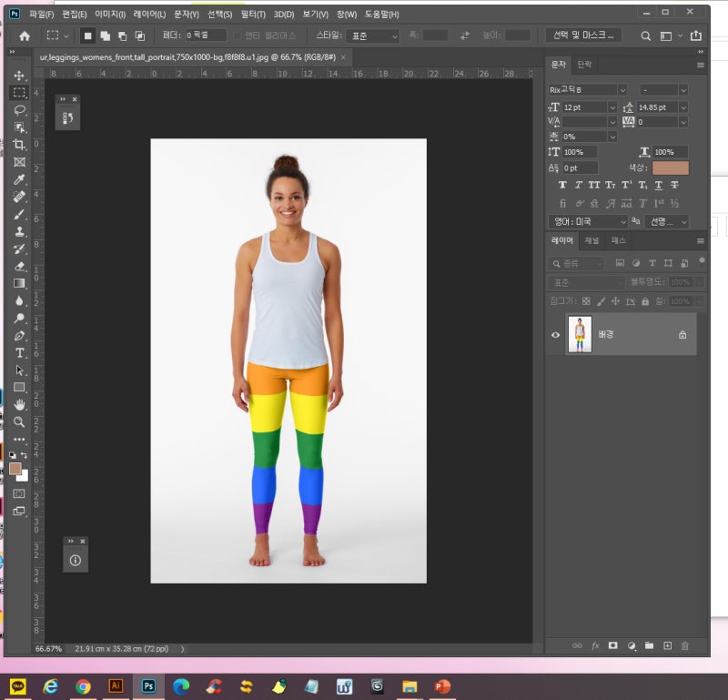Activate the Clone Stamp tool
Image resolution: width=728 pixels, height=700 pixels.
click(x=19, y=232)
